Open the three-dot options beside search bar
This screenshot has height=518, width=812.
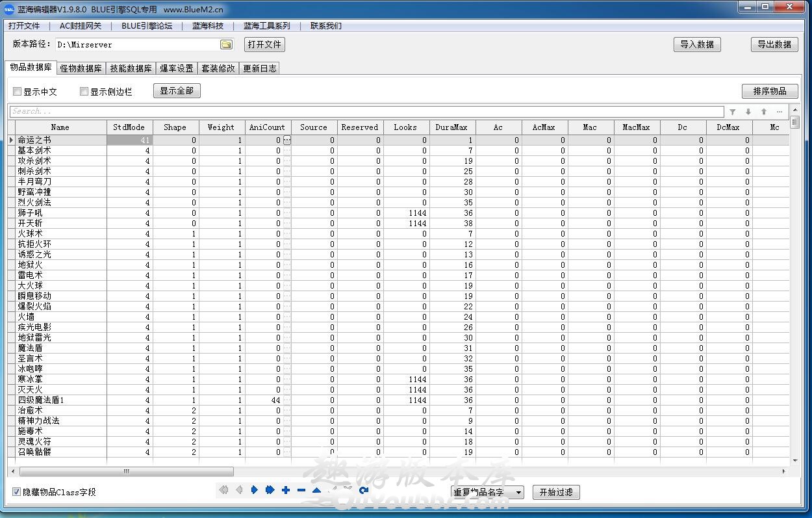[780, 112]
